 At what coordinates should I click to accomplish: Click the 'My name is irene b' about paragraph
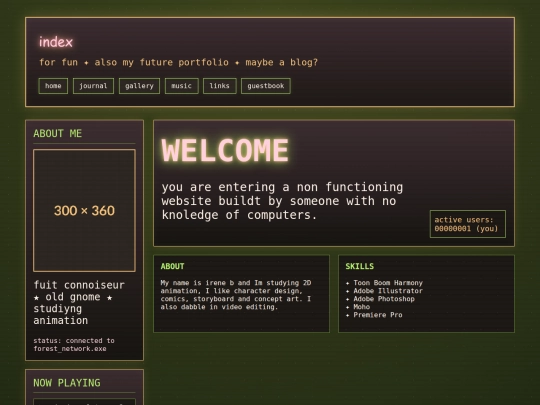(x=236, y=295)
